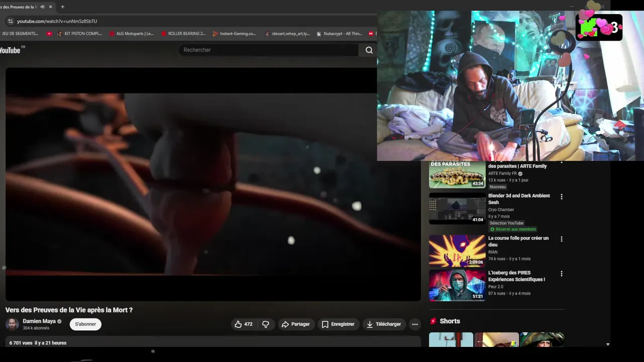The height and width of the screenshot is (362, 644).
Task: Click the Cryo Chamber channel name
Action: click(x=501, y=210)
